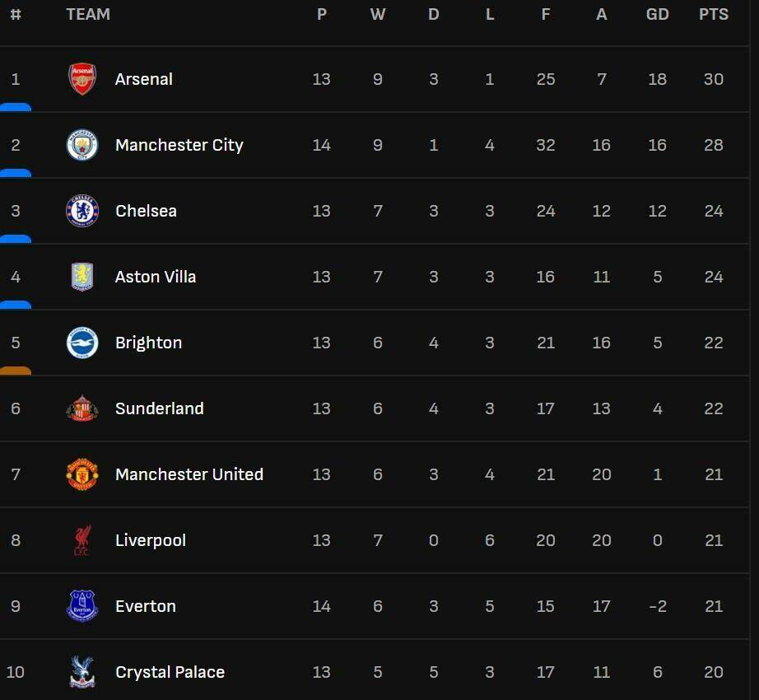Click the Sunderland team name
The height and width of the screenshot is (700, 759).
click(x=159, y=408)
